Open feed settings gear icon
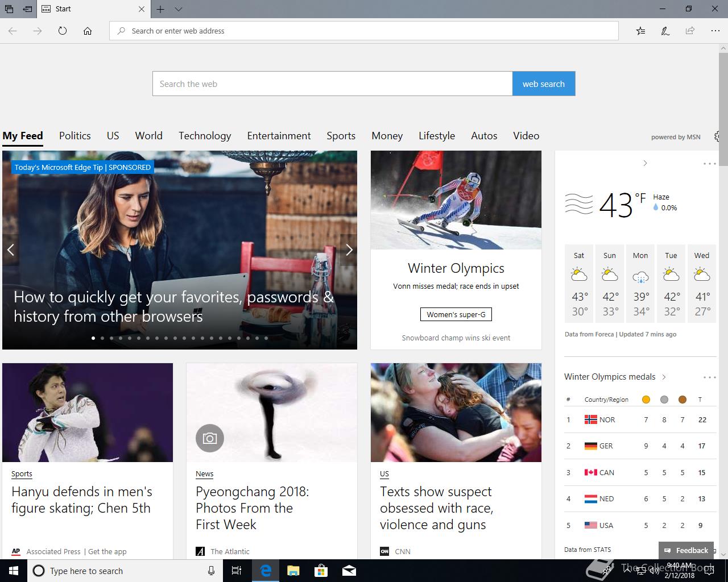This screenshot has width=728, height=582. [x=717, y=136]
